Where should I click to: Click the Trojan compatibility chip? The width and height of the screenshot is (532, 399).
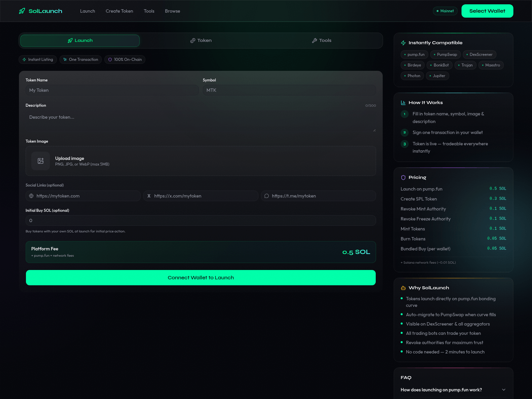465,65
